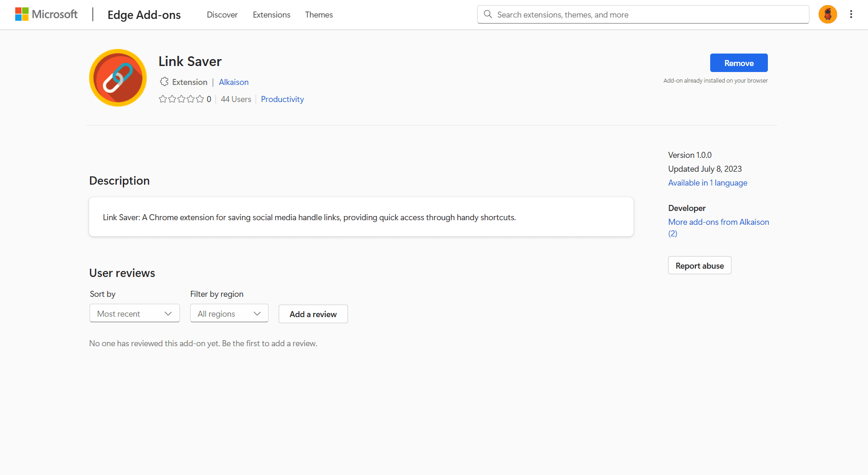Viewport: 868px width, 475px height.
Task: Click the Add a review button
Action: (313, 314)
